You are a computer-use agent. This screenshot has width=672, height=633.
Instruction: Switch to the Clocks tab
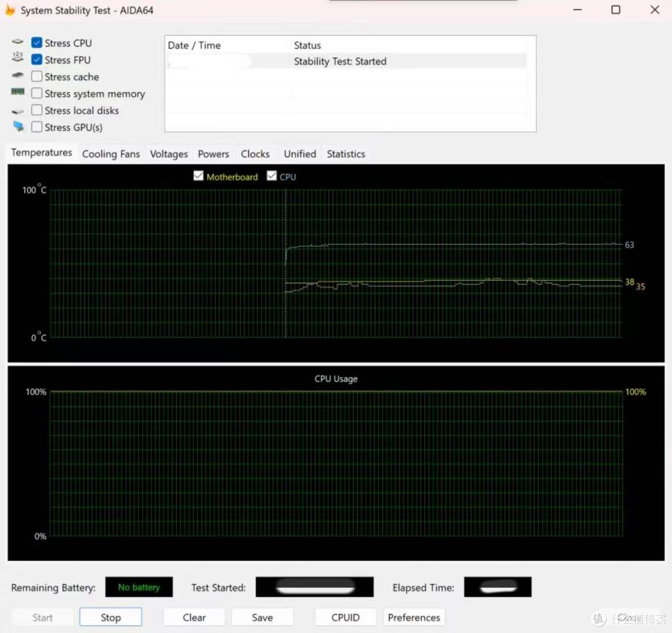tap(255, 154)
